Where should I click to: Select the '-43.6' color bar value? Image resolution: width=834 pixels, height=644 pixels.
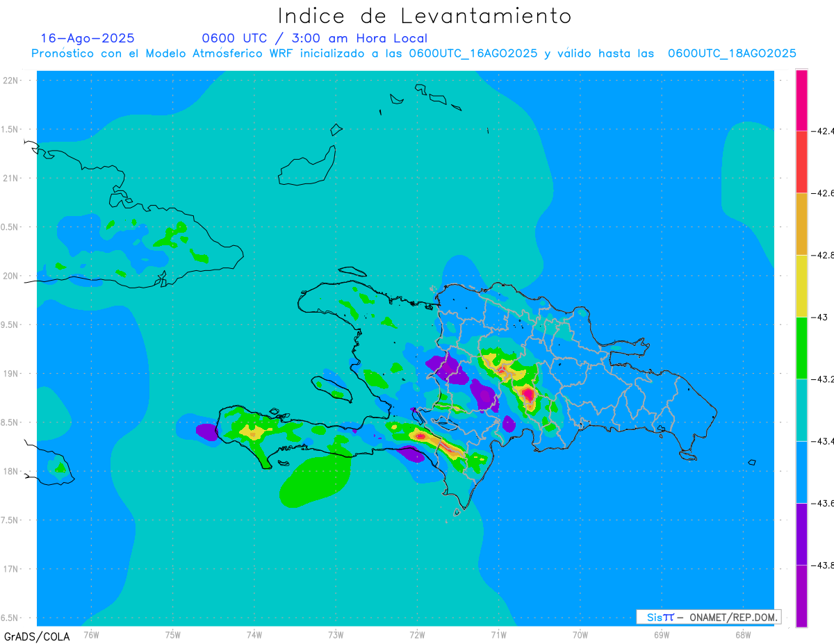[821, 503]
